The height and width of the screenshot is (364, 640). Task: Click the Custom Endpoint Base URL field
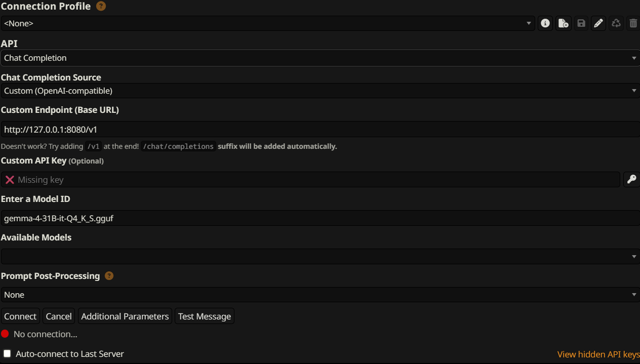click(x=320, y=129)
